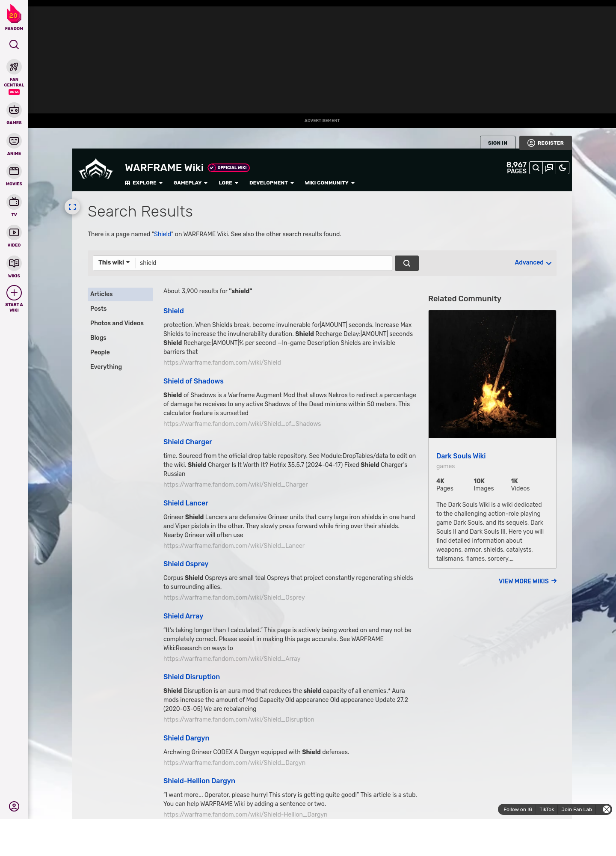
Task: Click the Shield_of_Shadows URL text
Action: click(242, 424)
